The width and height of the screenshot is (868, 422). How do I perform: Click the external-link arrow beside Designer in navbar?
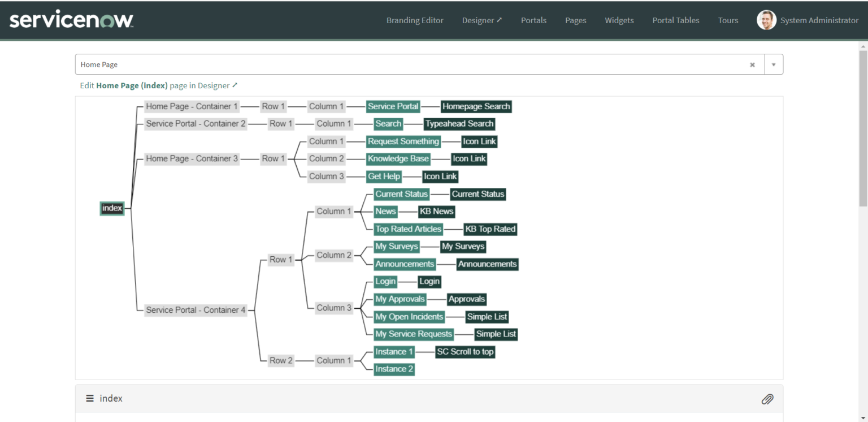click(500, 19)
